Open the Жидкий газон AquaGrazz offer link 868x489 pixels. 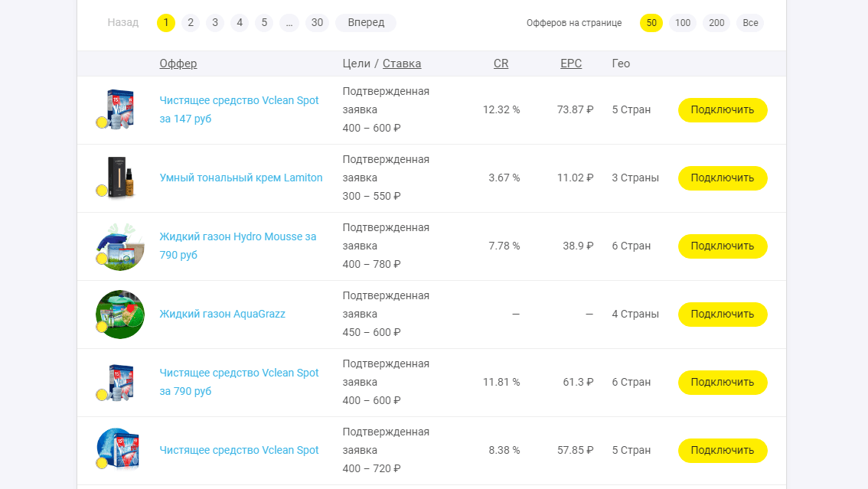point(222,313)
